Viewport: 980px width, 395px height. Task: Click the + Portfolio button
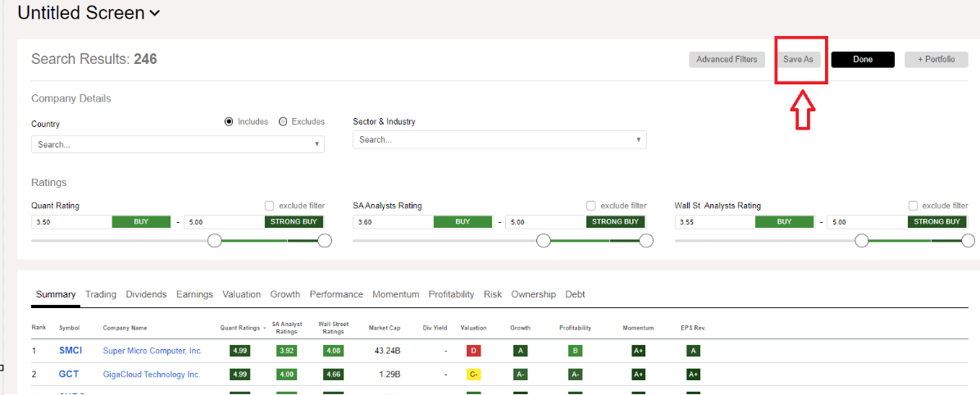tap(937, 59)
